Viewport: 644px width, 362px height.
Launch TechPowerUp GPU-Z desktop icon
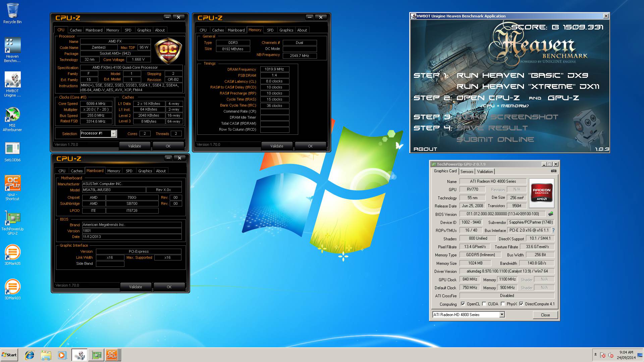point(12,222)
